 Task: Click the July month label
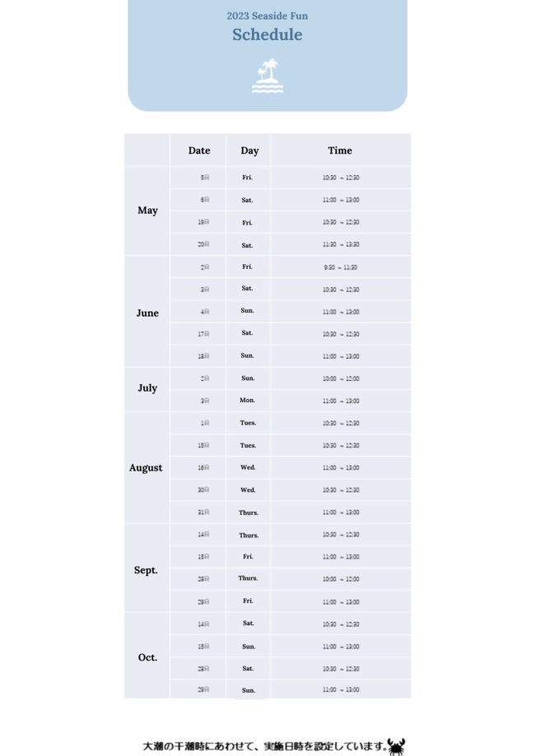point(147,388)
